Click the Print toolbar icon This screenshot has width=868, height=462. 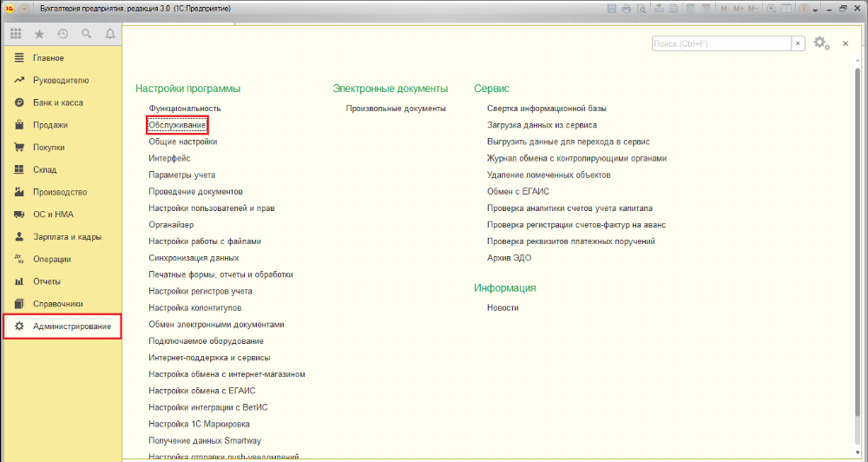pos(627,9)
